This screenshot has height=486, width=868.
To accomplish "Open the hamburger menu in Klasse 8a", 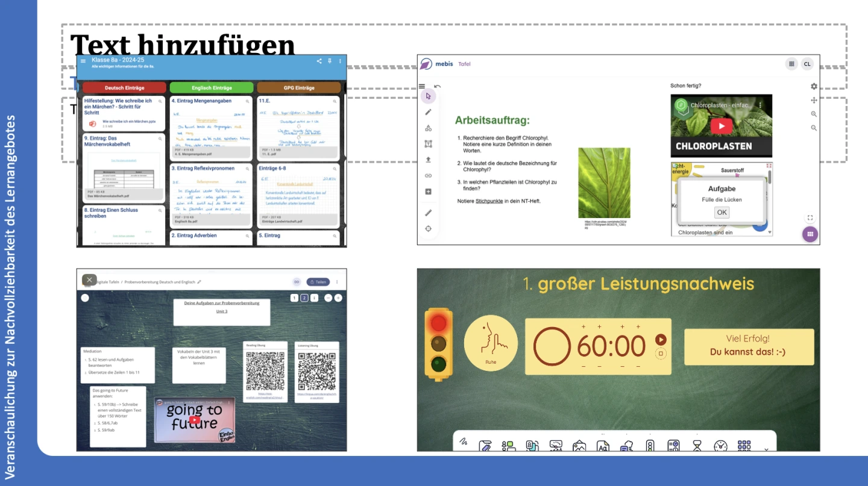I will click(x=83, y=61).
